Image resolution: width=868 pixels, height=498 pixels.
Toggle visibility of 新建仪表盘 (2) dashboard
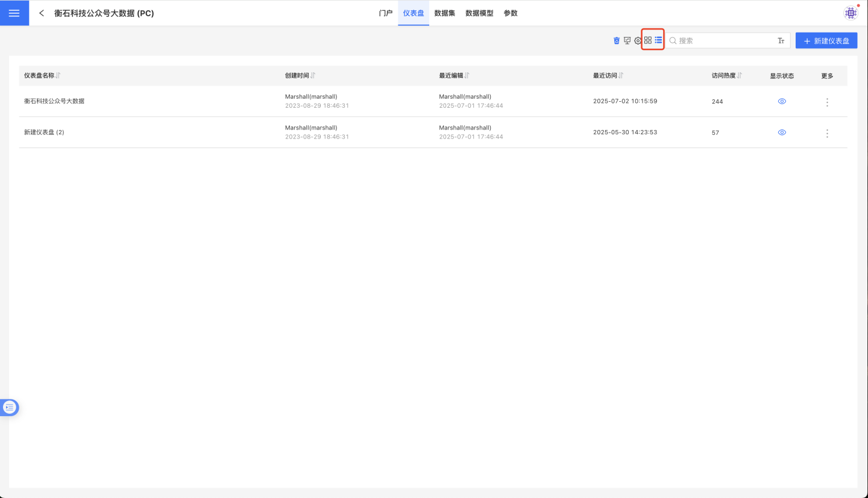coord(782,132)
